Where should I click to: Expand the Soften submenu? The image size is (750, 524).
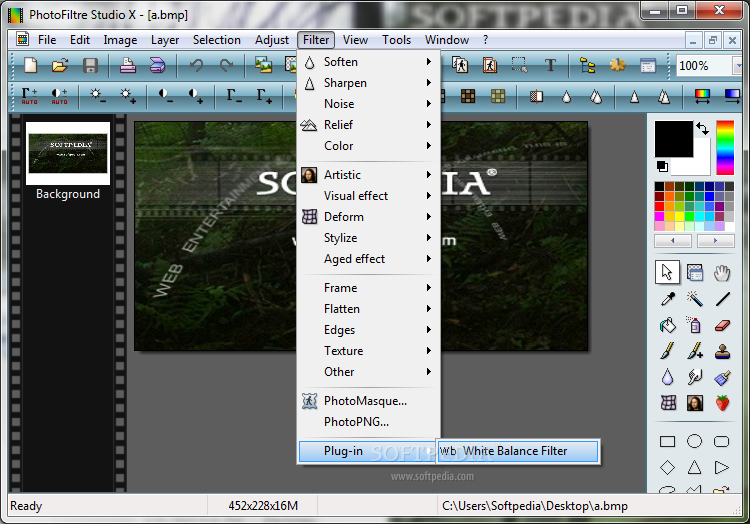(369, 62)
